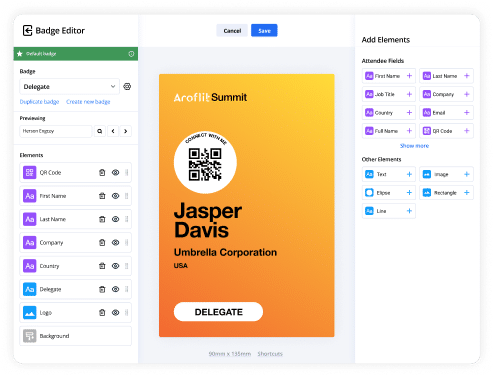493x376 pixels.
Task: Open the Delegate badge dropdown
Action: (69, 87)
